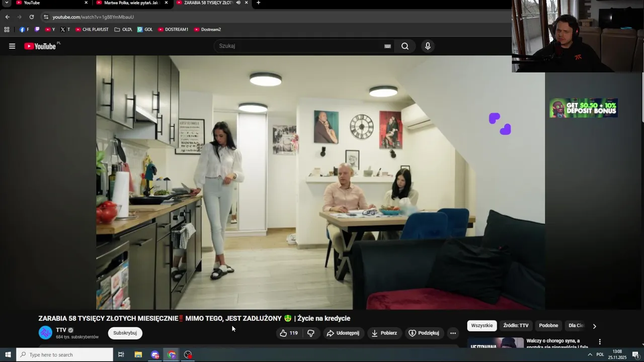
Task: Go forward in the browser
Action: (19, 17)
